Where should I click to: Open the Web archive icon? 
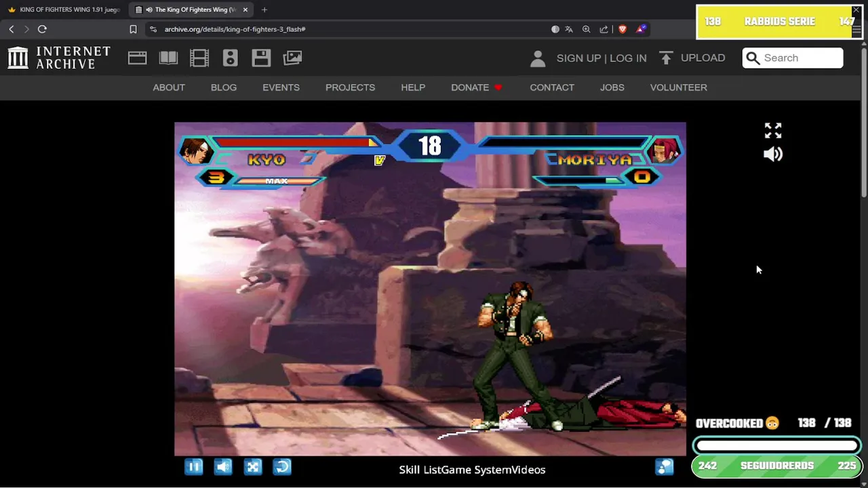tap(137, 58)
